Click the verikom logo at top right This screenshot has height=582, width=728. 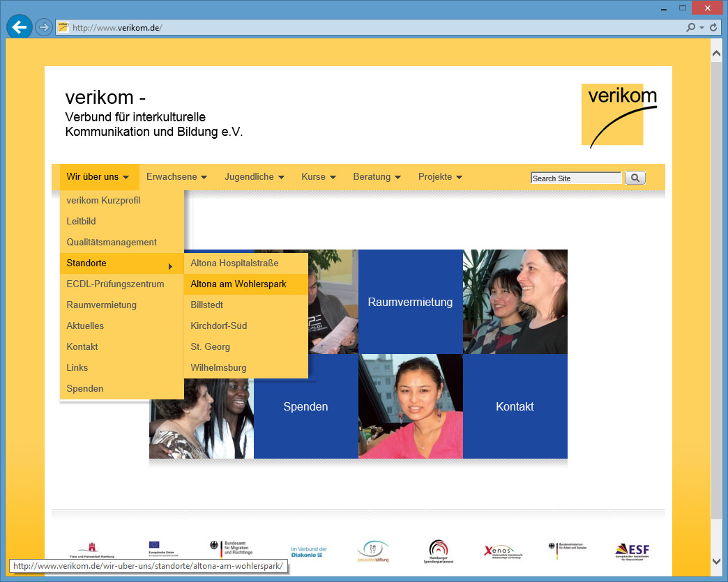619,116
